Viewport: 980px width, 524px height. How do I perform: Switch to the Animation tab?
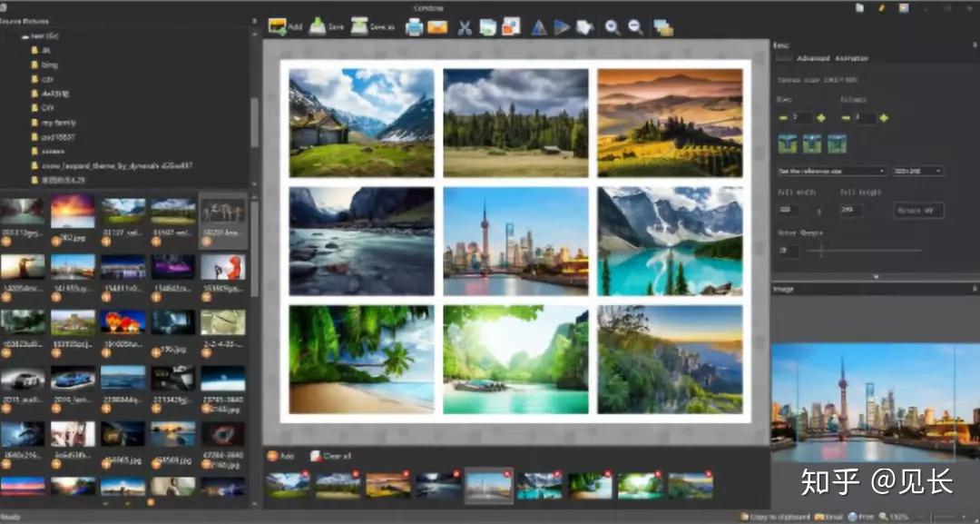[852, 58]
